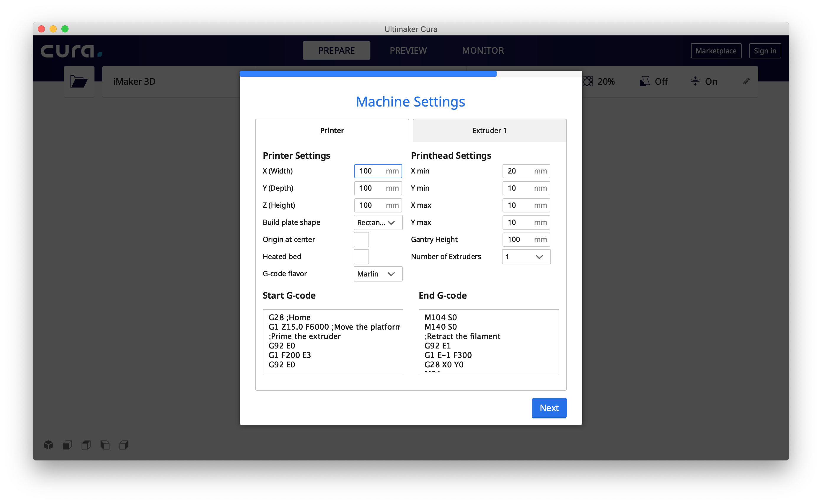The height and width of the screenshot is (504, 822).
Task: Switch to the Extruder 1 tab
Action: click(490, 130)
